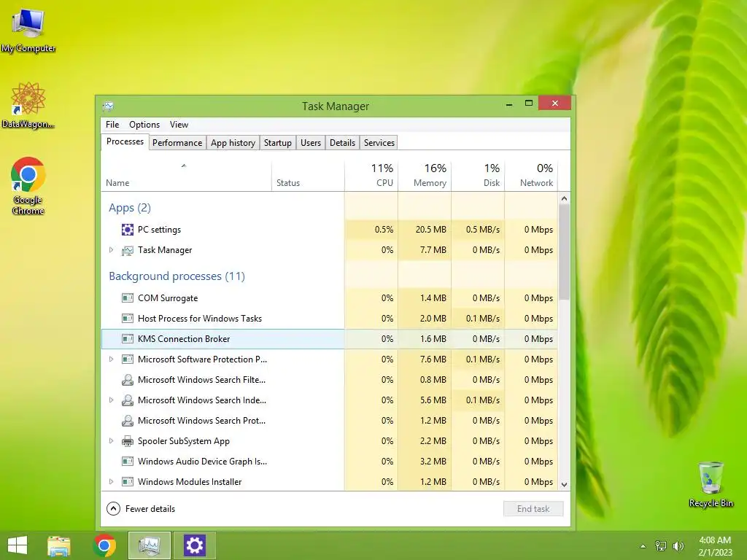Switch to the Users tab
Screen dimensions: 747x560
[x=311, y=143]
